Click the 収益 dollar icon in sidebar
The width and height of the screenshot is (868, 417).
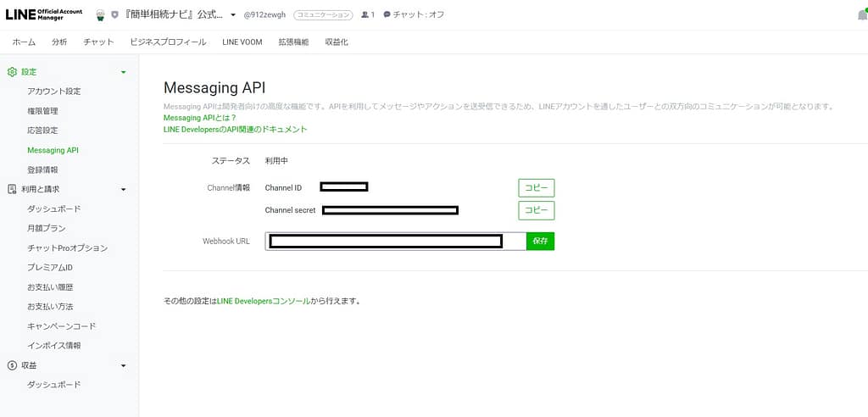click(x=12, y=365)
